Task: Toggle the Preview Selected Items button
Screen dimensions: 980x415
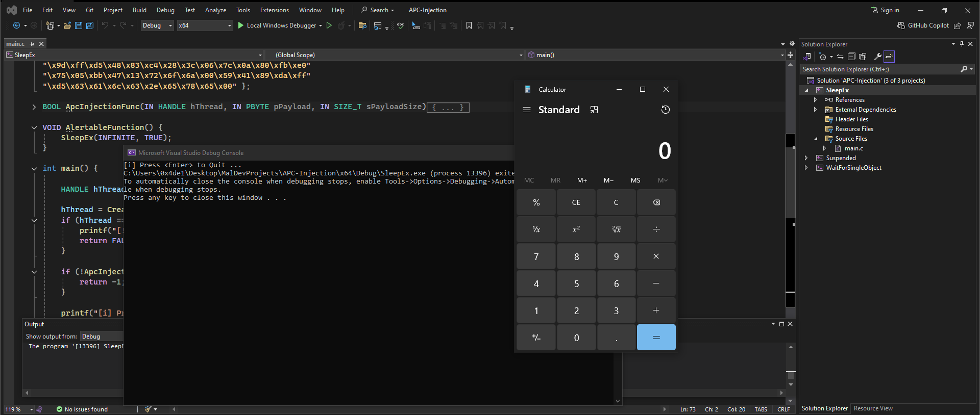Action: click(889, 57)
